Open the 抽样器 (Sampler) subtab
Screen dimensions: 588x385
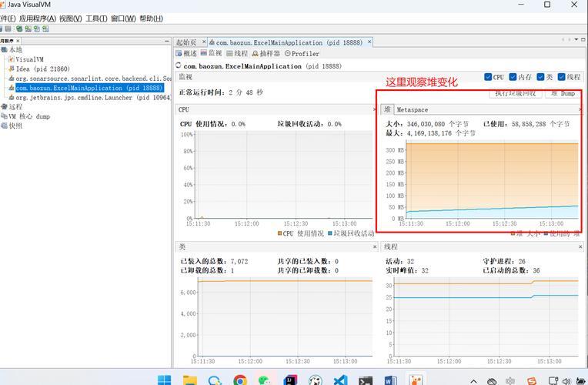coord(266,53)
